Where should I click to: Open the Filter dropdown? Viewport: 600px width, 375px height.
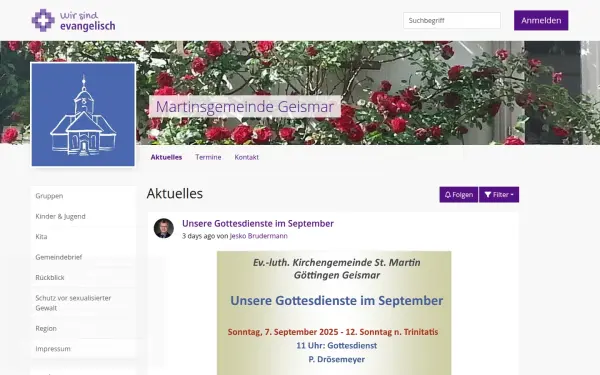[x=499, y=195]
